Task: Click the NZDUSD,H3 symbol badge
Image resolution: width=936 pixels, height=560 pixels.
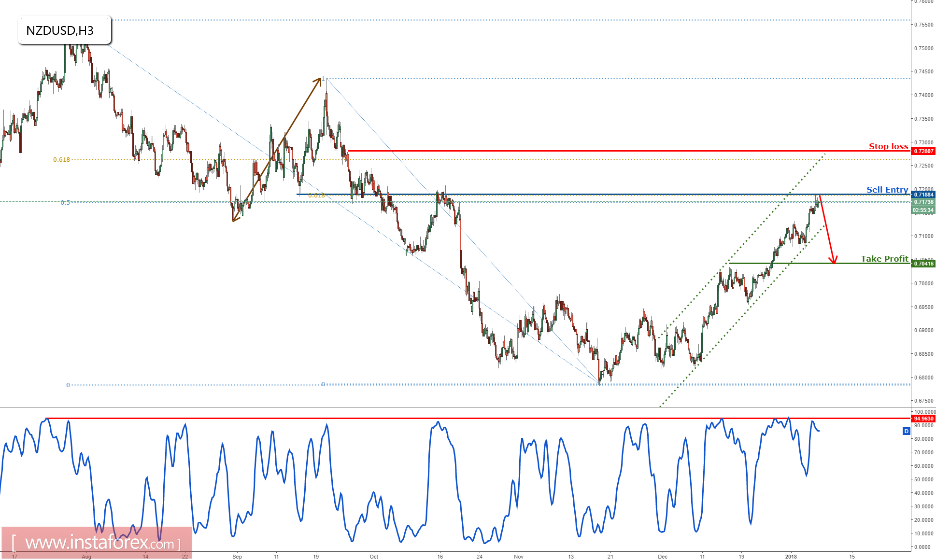Action: [62, 30]
